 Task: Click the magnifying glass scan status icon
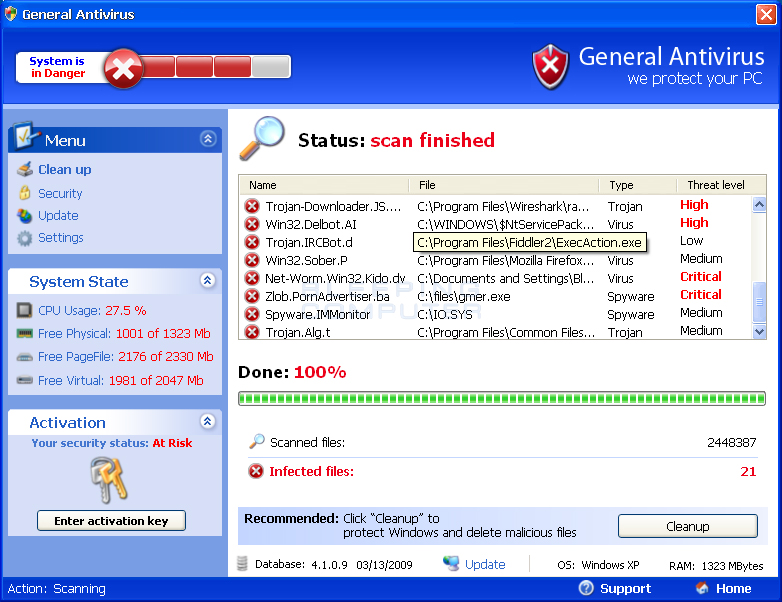pos(262,138)
